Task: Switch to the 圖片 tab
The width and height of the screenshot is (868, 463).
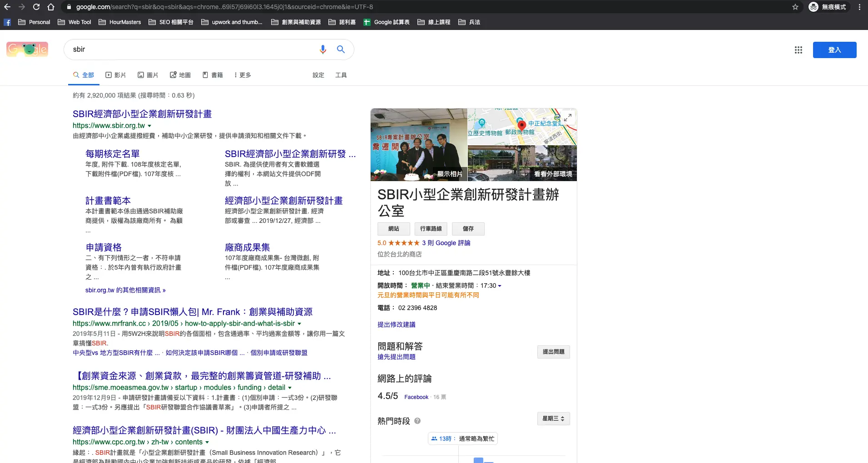Action: click(x=148, y=75)
